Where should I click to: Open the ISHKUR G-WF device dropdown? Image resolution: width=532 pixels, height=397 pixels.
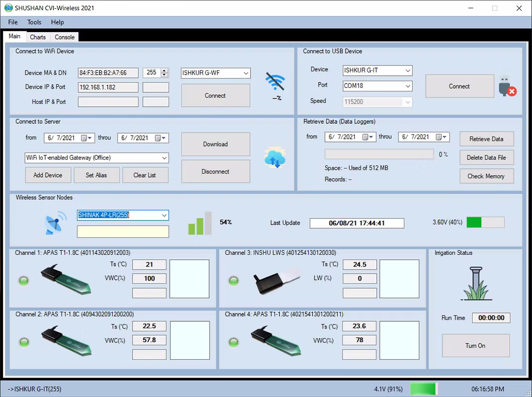point(246,73)
